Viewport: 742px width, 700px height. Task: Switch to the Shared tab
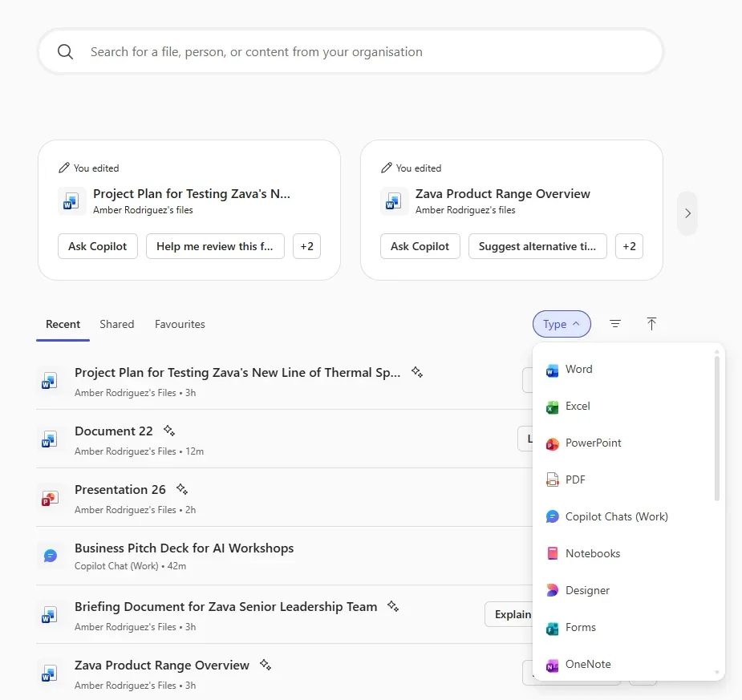pos(117,324)
